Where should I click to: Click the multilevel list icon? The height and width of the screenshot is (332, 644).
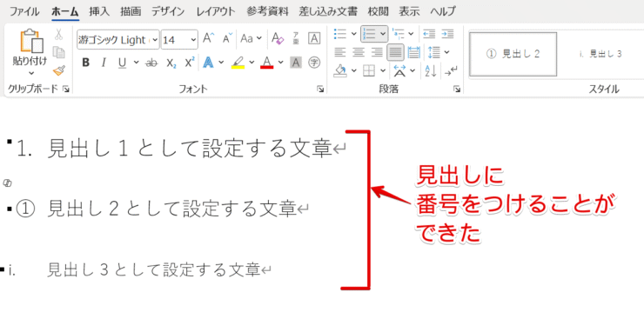click(x=399, y=34)
